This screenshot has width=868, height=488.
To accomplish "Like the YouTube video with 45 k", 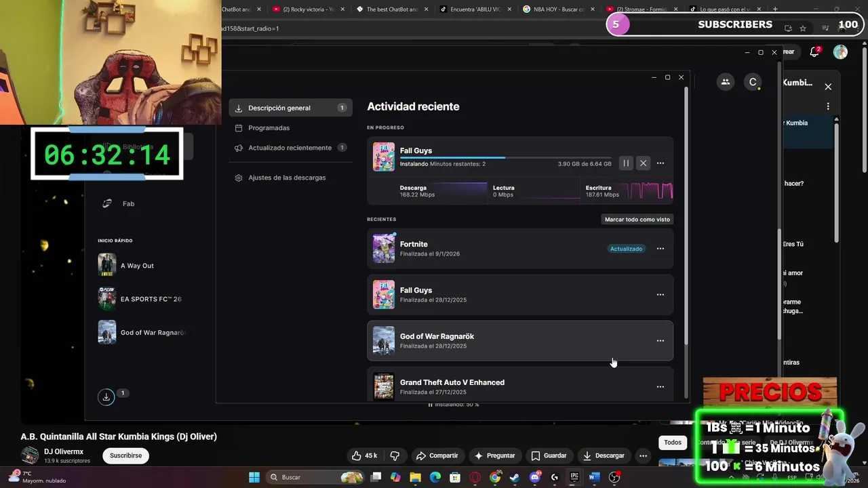I will 365,455.
